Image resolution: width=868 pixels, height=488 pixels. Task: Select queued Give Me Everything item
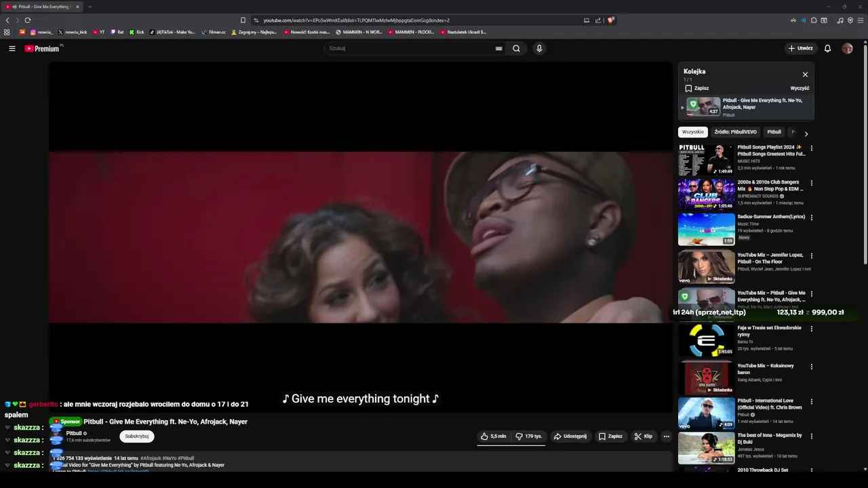746,107
